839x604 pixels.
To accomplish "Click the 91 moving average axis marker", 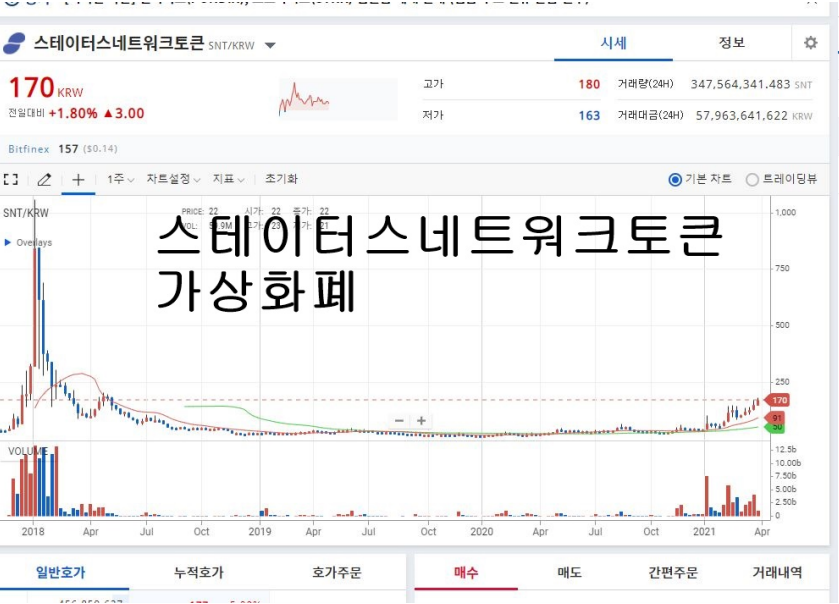I will pyautogui.click(x=776, y=418).
